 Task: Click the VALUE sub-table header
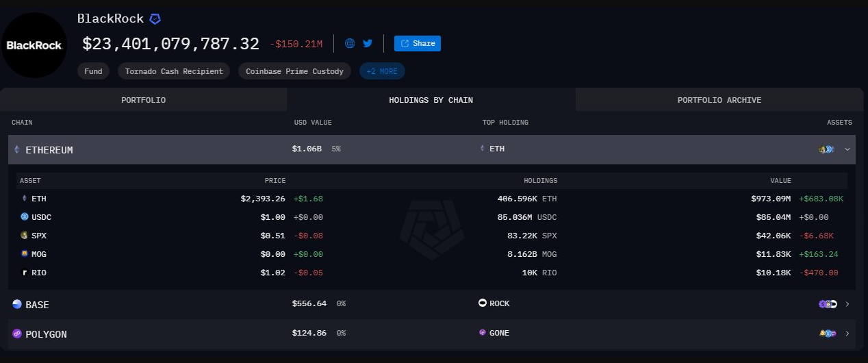pyautogui.click(x=780, y=181)
